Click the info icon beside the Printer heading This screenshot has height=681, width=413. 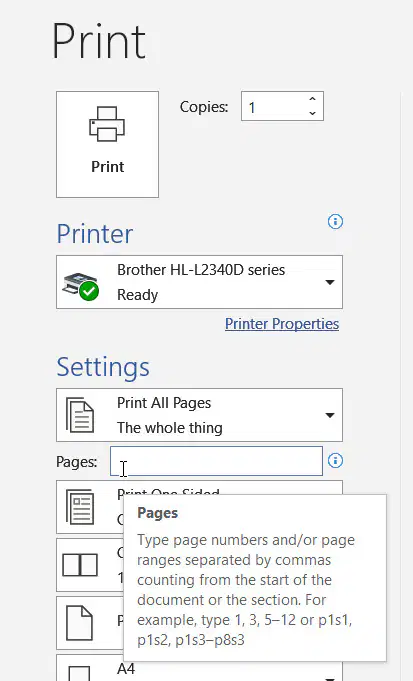(335, 221)
